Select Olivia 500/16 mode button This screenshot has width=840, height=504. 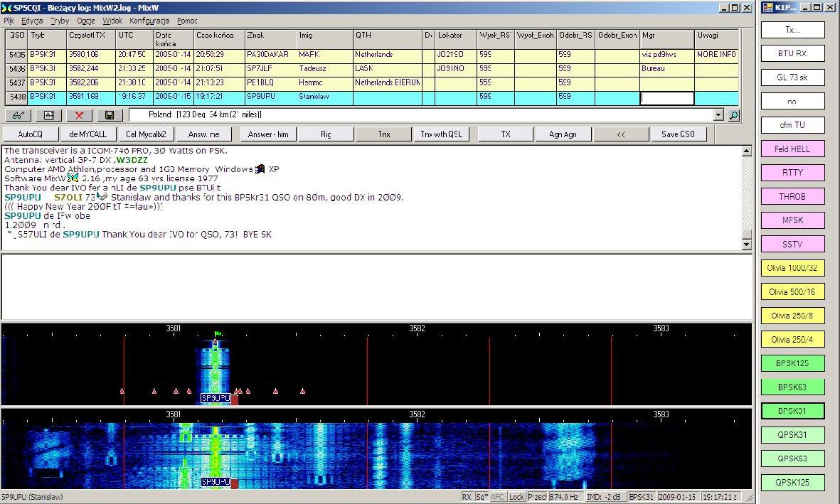[x=792, y=292]
